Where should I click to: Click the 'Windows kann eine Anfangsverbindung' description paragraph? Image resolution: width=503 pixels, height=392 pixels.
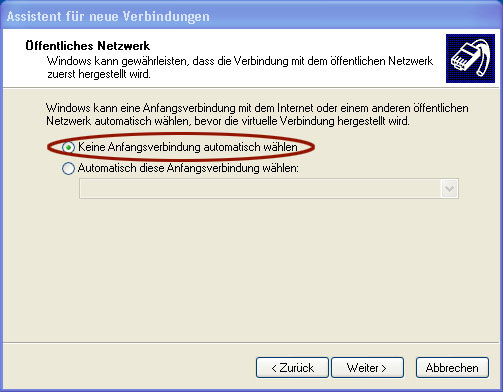[x=257, y=114]
